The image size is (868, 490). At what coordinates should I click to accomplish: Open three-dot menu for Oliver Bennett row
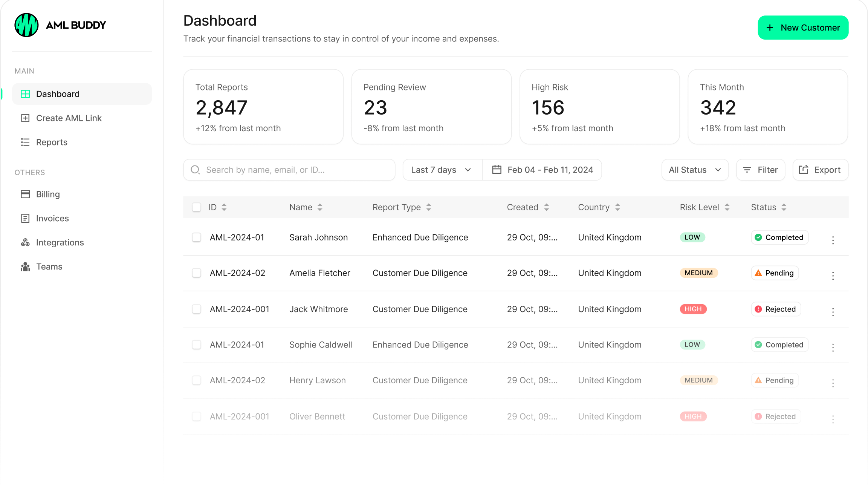pyautogui.click(x=833, y=419)
